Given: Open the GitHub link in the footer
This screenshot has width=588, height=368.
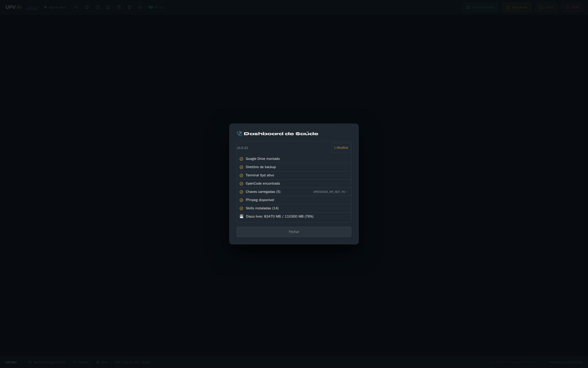Looking at the screenshot, I should point(81,362).
